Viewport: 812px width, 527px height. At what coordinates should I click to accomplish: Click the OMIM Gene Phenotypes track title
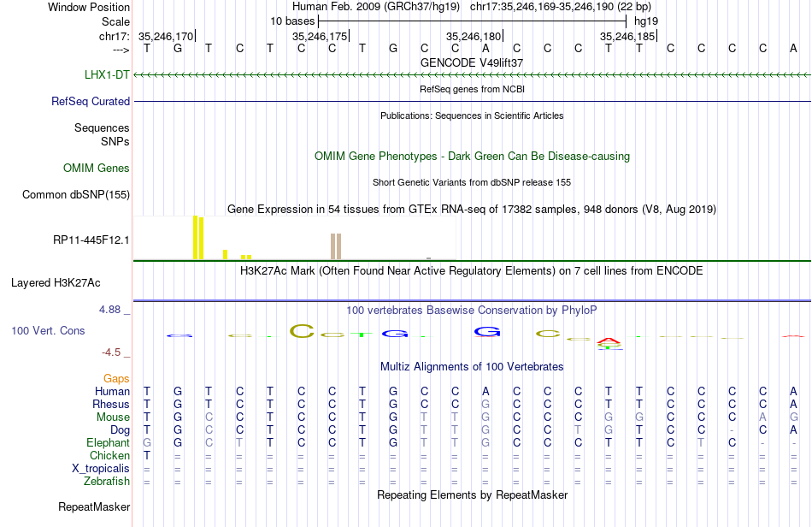point(472,156)
